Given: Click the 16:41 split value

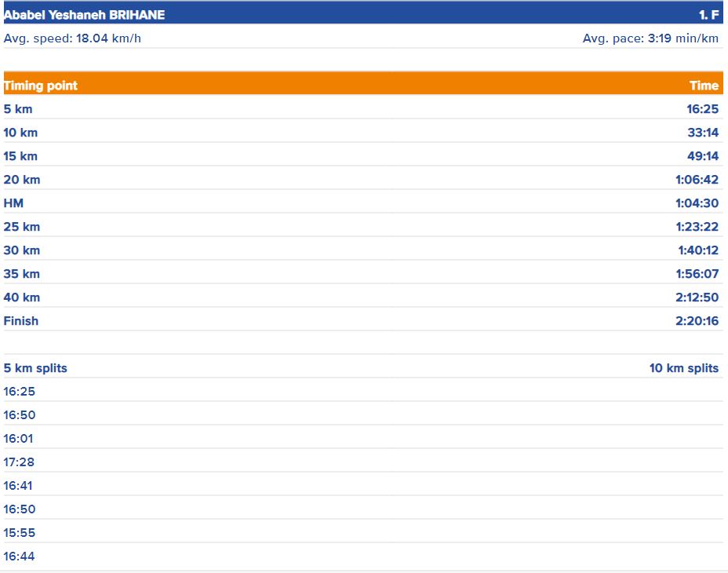Looking at the screenshot, I should tap(18, 486).
